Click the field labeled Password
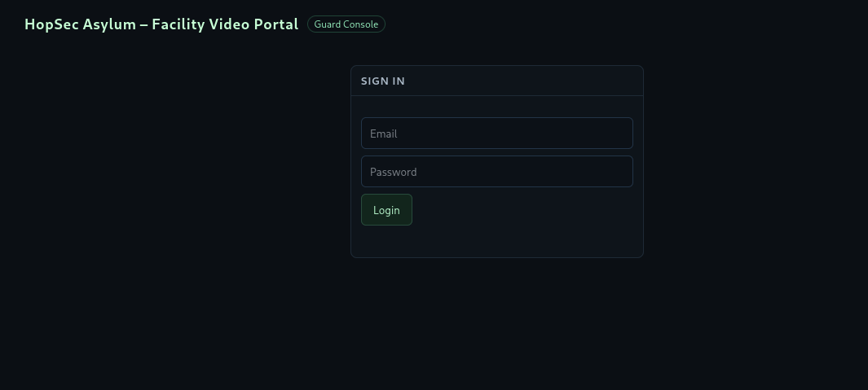 click(496, 172)
